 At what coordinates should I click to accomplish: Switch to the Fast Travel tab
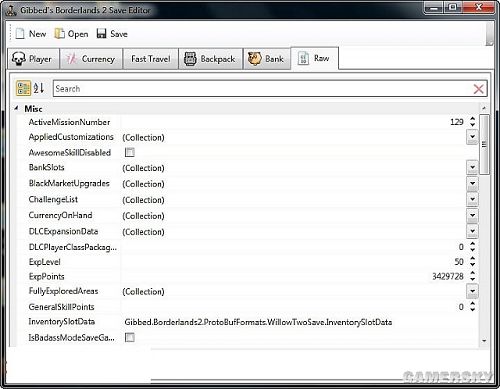point(151,59)
